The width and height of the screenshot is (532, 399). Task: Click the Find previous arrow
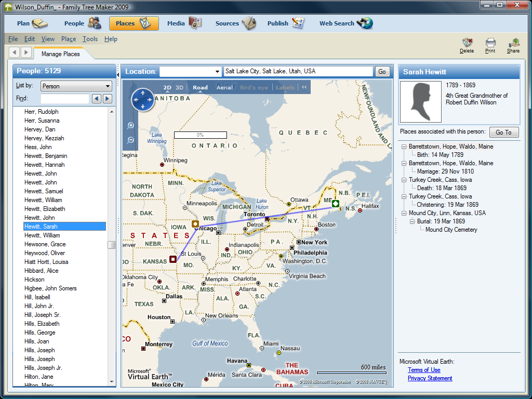[97, 99]
